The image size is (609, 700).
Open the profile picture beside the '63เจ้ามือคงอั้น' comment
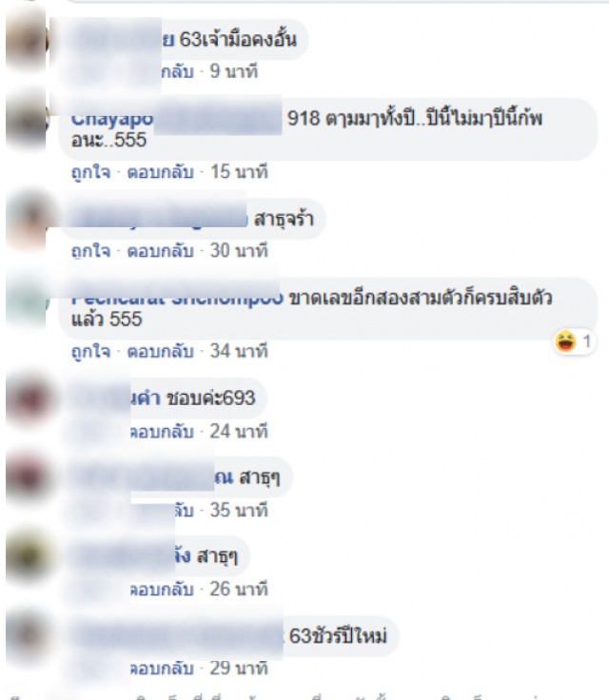26,41
